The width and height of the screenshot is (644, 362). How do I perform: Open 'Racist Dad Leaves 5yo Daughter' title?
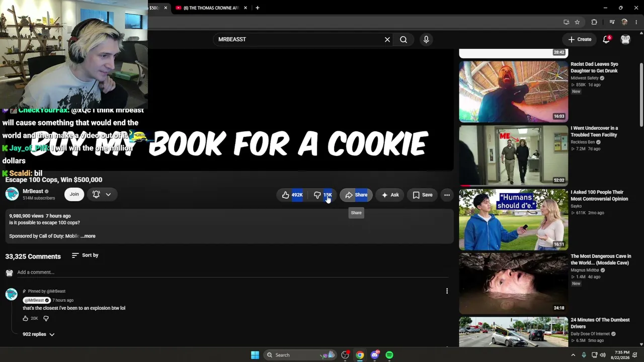[594, 67]
